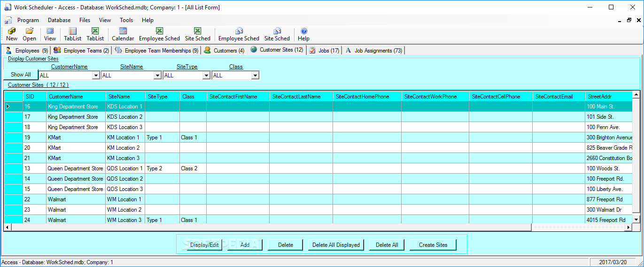Screen dimensions: 644x267
Task: Click the TabList icon with Excel symbol
Action: pyautogui.click(x=95, y=31)
